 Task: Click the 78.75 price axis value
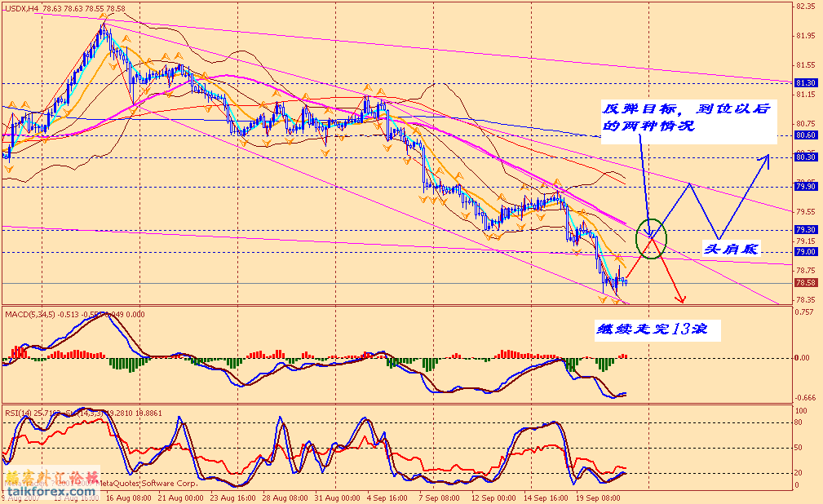806,271
